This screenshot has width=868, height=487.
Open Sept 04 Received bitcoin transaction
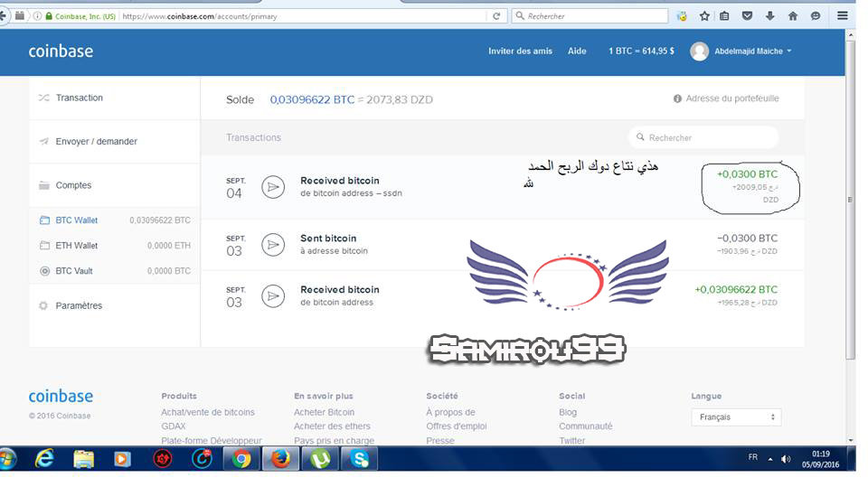(502, 187)
